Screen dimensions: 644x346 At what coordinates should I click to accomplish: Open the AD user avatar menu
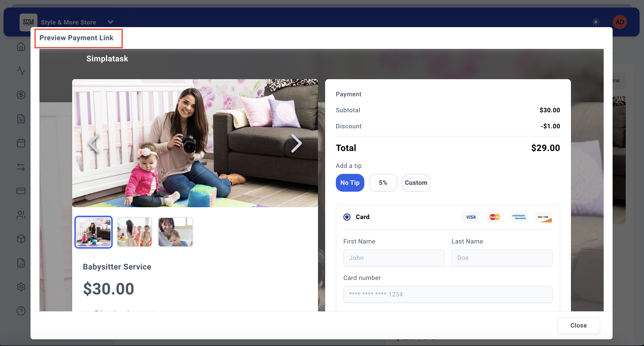coord(620,22)
